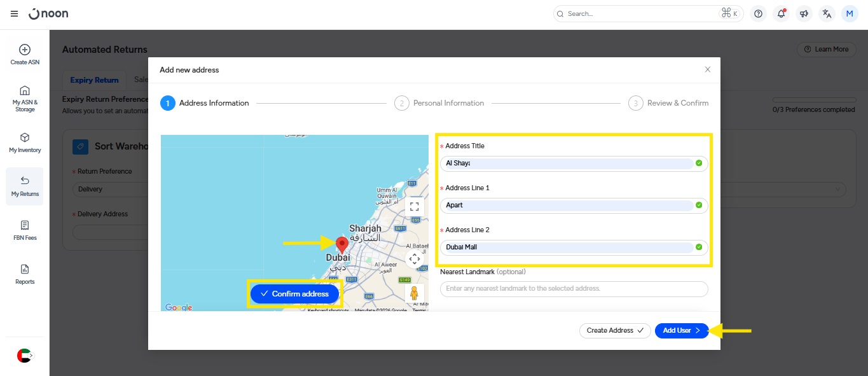Click the red location pin on map
Image resolution: width=868 pixels, height=376 pixels.
[x=342, y=245]
